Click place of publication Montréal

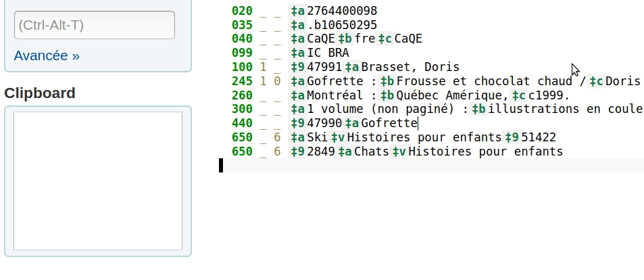tap(335, 95)
